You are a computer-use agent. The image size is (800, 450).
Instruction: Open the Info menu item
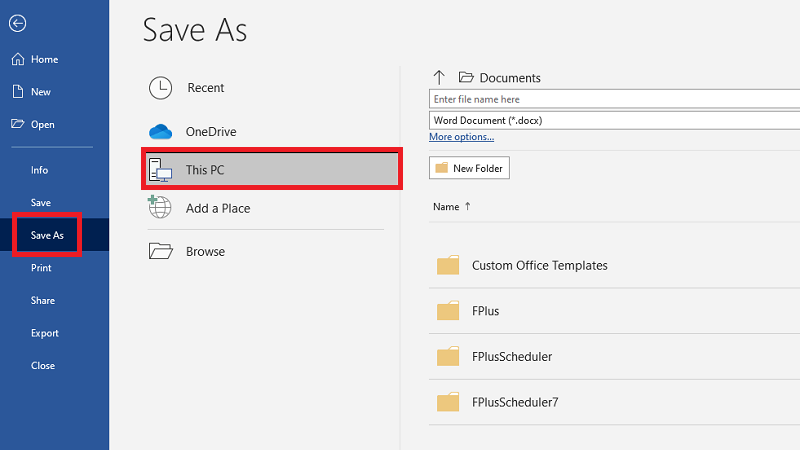pos(40,170)
